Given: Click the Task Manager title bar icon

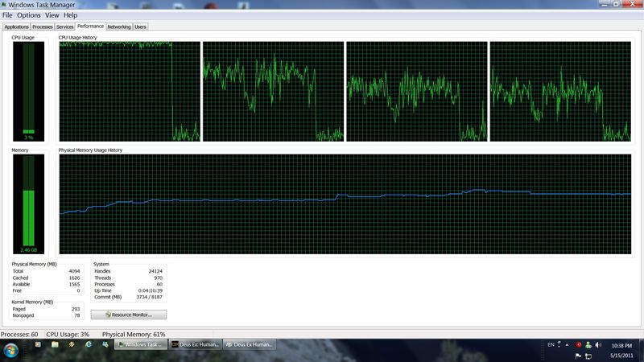Looking at the screenshot, I should point(4,5).
